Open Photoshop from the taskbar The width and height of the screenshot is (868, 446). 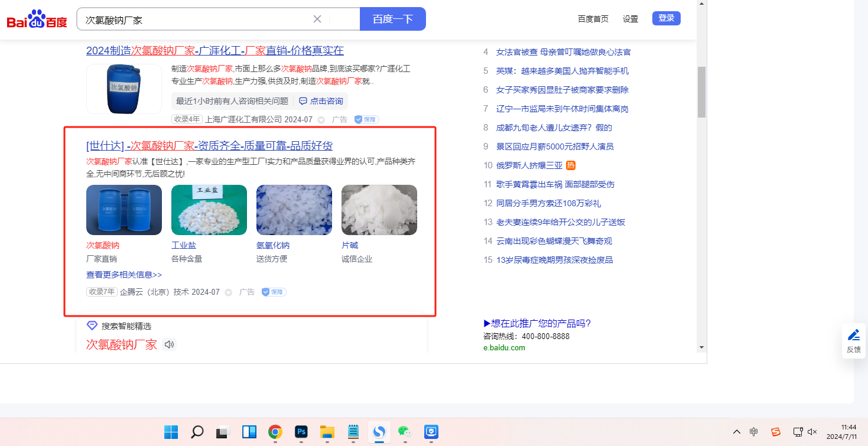tap(301, 432)
